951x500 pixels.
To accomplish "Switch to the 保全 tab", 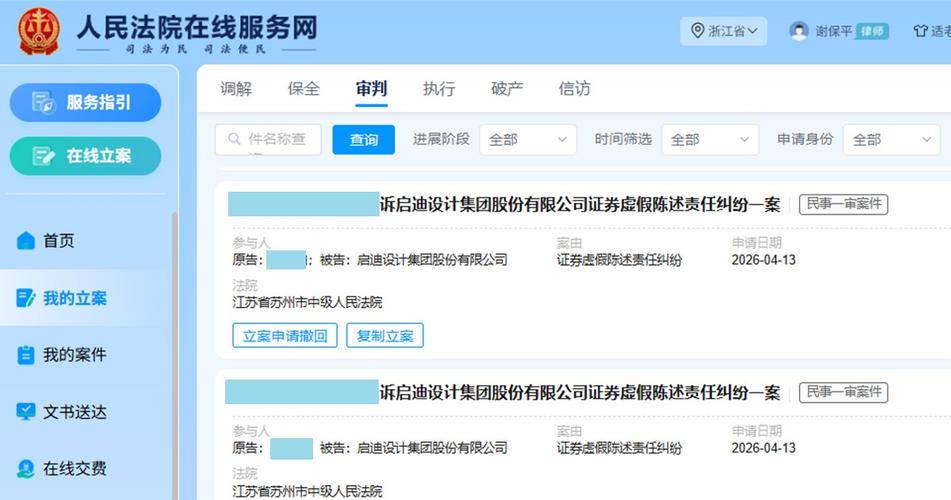I will [x=304, y=89].
